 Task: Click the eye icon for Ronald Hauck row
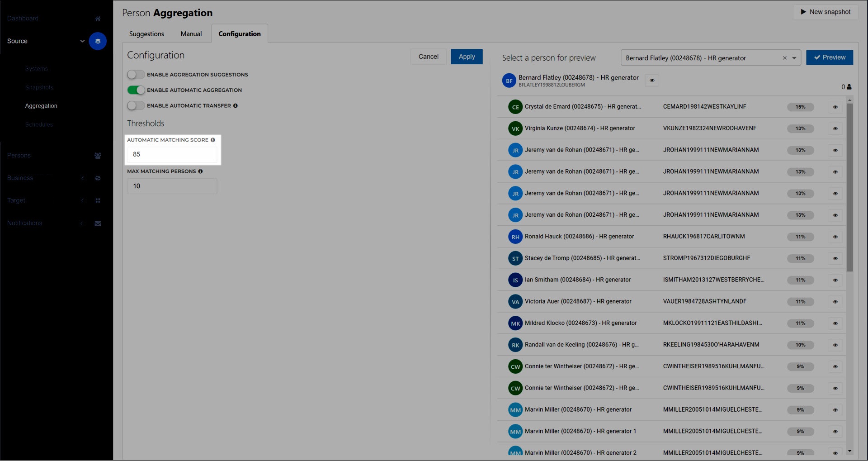tap(835, 237)
